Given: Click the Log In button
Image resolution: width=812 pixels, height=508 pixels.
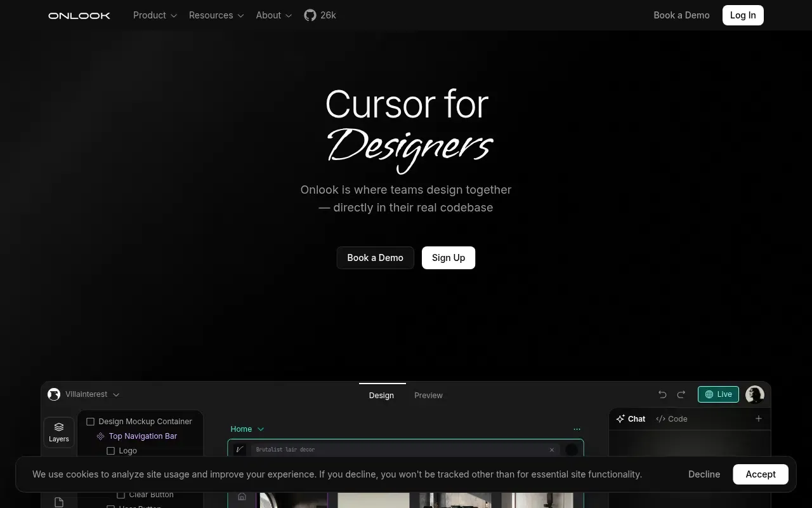Looking at the screenshot, I should click(743, 15).
